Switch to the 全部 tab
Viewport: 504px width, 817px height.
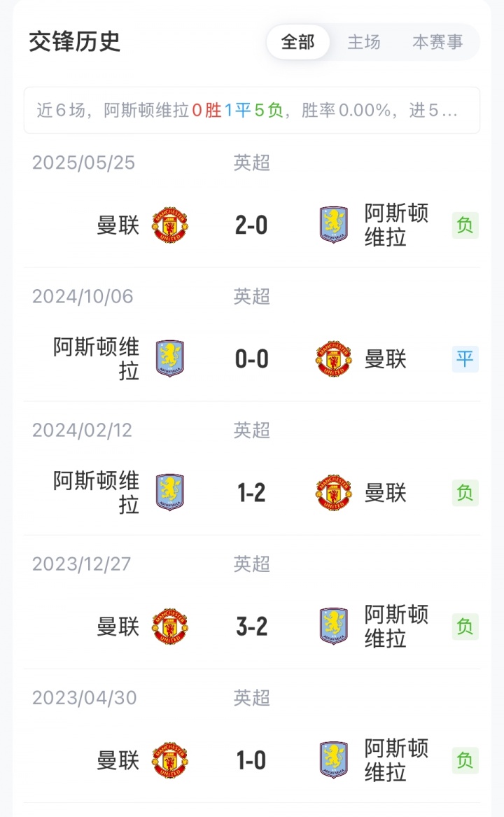click(297, 42)
